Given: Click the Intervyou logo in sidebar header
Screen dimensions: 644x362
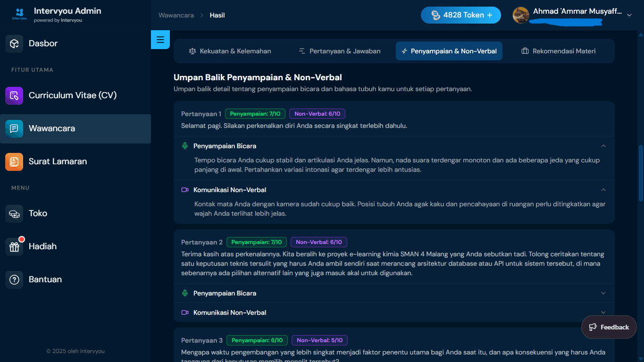Looking at the screenshot, I should click(x=19, y=15).
